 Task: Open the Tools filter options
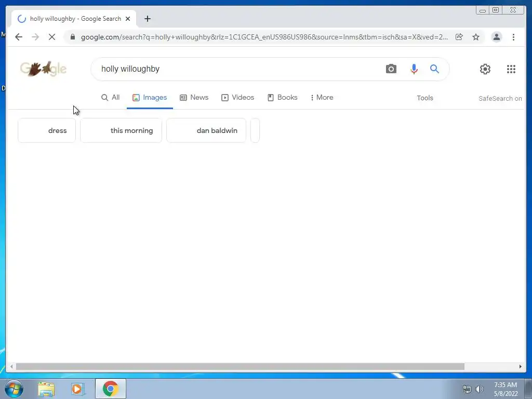click(425, 98)
